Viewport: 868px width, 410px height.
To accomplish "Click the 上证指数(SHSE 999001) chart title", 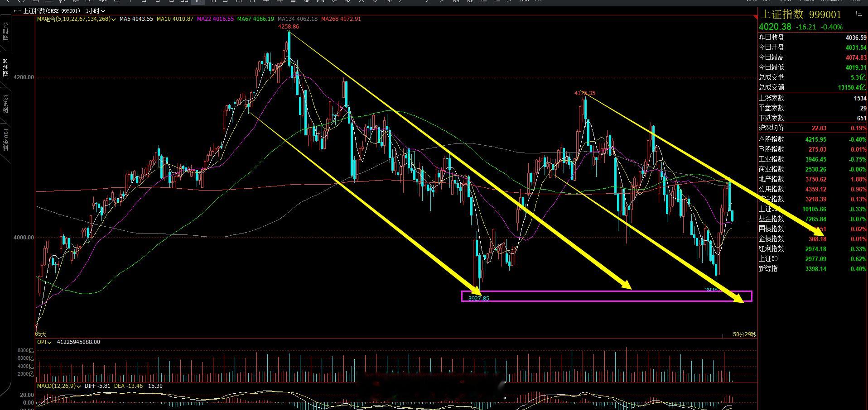I will (52, 11).
